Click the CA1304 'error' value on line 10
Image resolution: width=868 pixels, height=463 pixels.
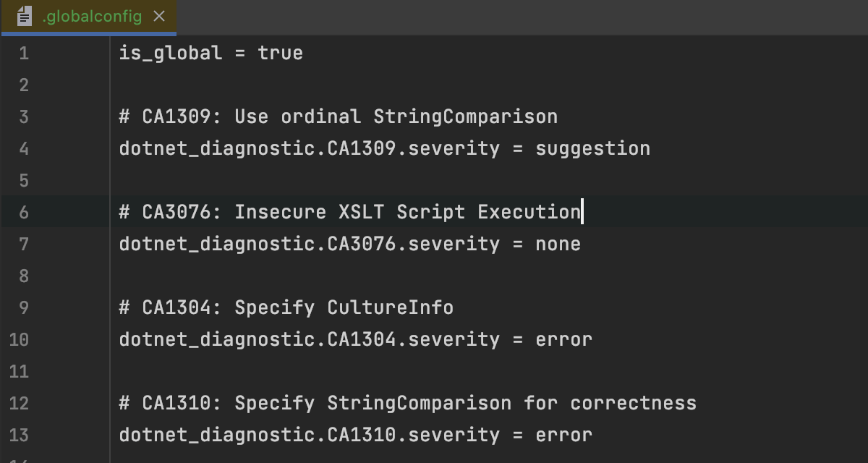pyautogui.click(x=563, y=339)
